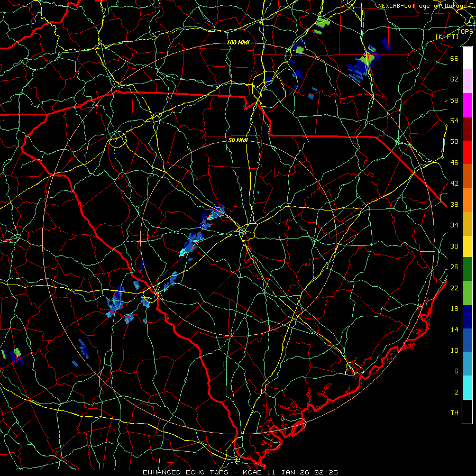The height and width of the screenshot is (476, 476).
Task: Click the 66 legend value
Action: (x=454, y=58)
